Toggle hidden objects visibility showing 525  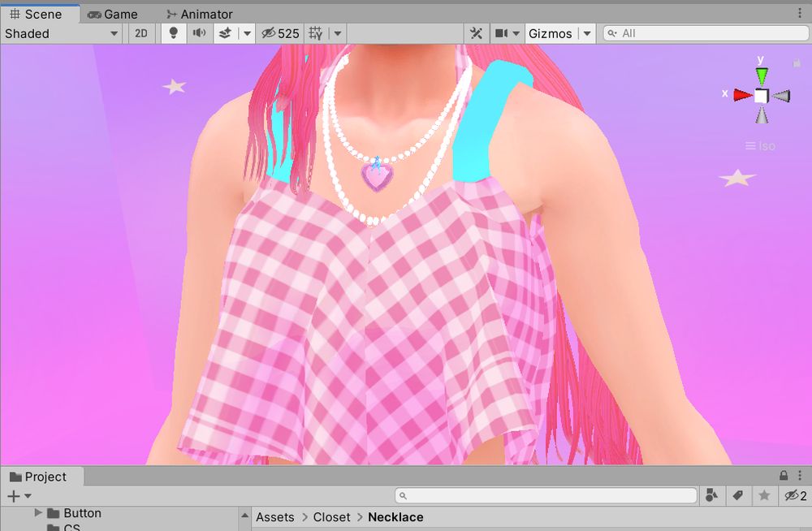280,33
